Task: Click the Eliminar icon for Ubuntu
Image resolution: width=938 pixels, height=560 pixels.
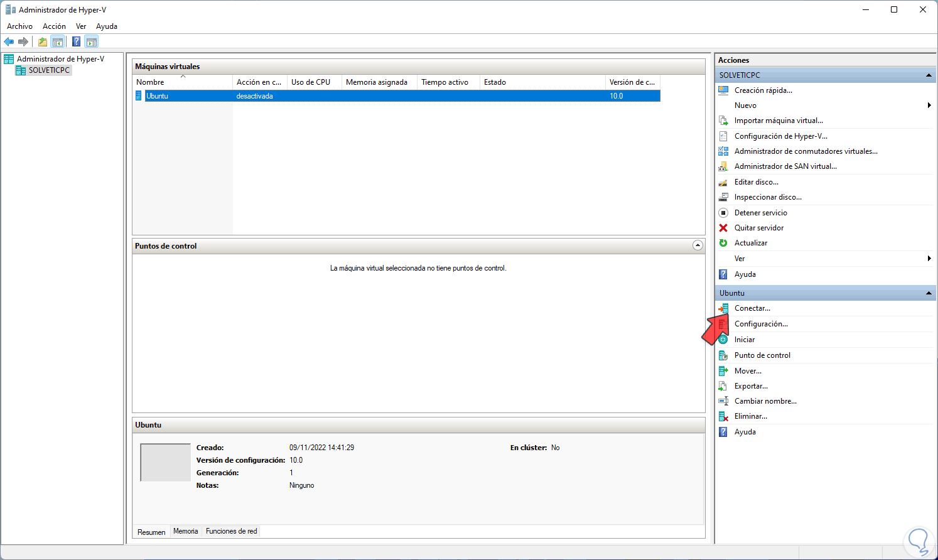Action: 723,416
